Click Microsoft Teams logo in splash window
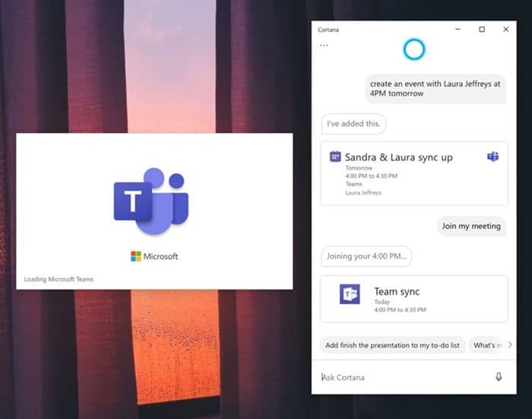532x419 pixels. [x=151, y=201]
